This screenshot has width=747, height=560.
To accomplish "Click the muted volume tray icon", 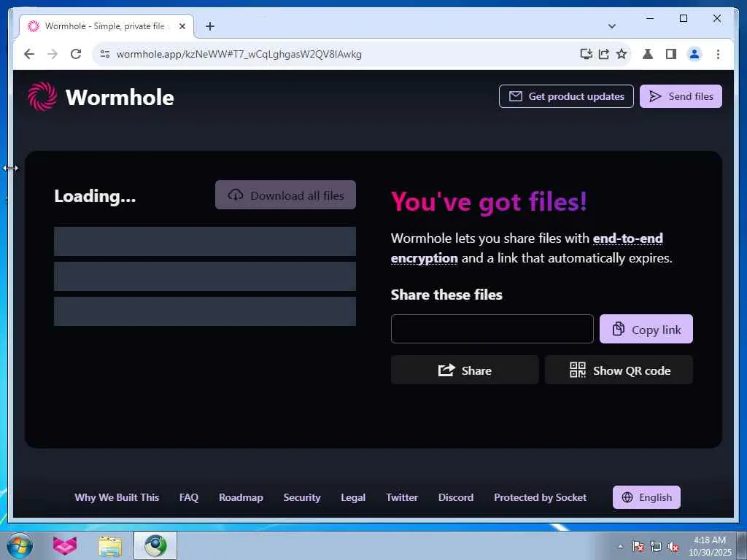I will (x=673, y=547).
